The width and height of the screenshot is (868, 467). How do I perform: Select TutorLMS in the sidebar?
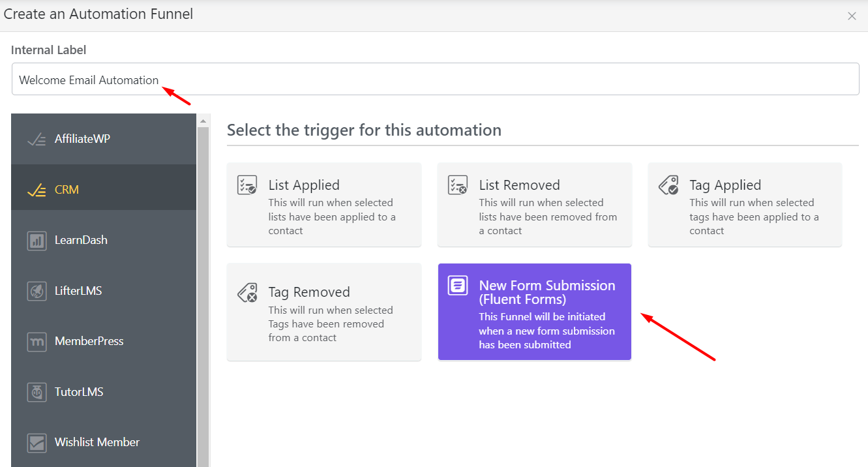[104, 392]
